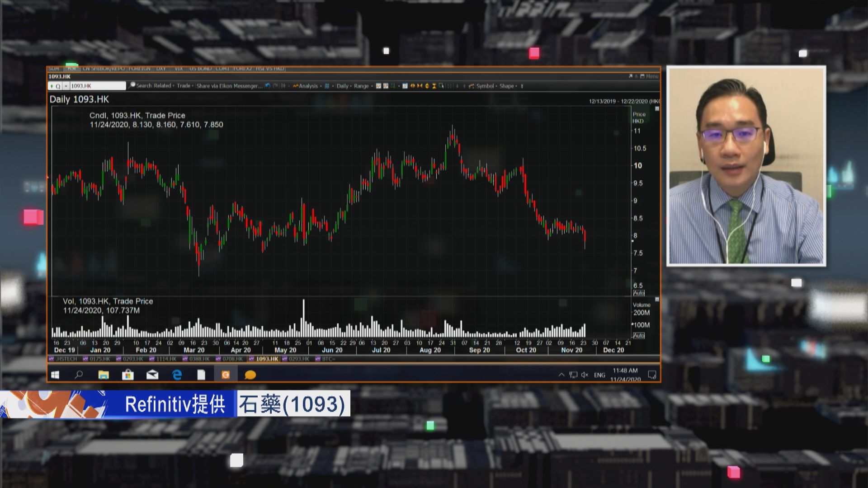Open the Shape drawing dropdown
Viewport: 868px width, 488px height.
[507, 86]
